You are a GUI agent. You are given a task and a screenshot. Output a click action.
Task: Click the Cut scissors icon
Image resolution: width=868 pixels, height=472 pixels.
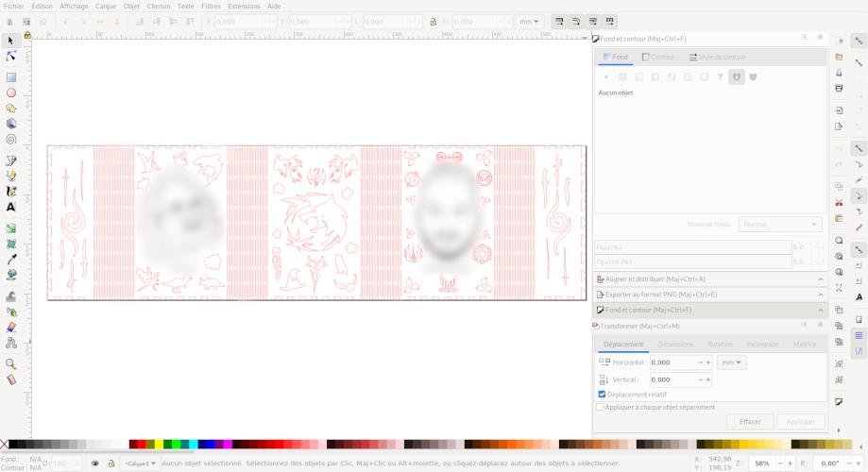coord(839,203)
